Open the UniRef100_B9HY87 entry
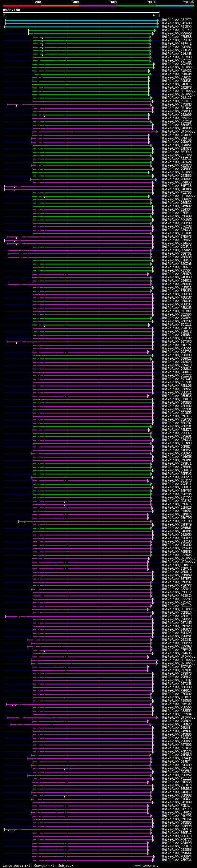The image size is (197, 868). [177, 491]
